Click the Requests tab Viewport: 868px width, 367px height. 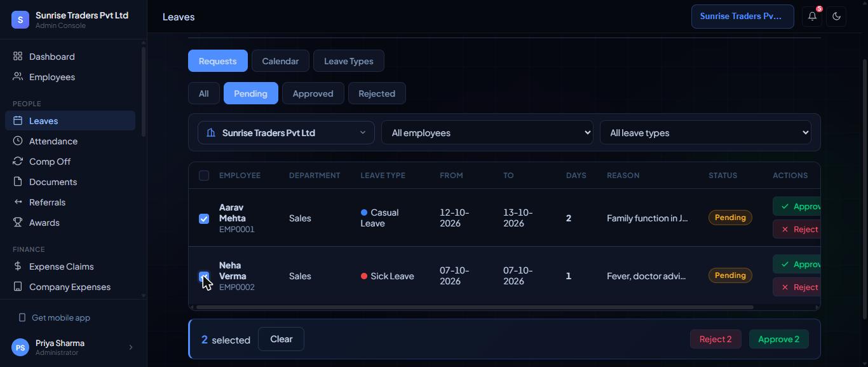click(x=217, y=61)
